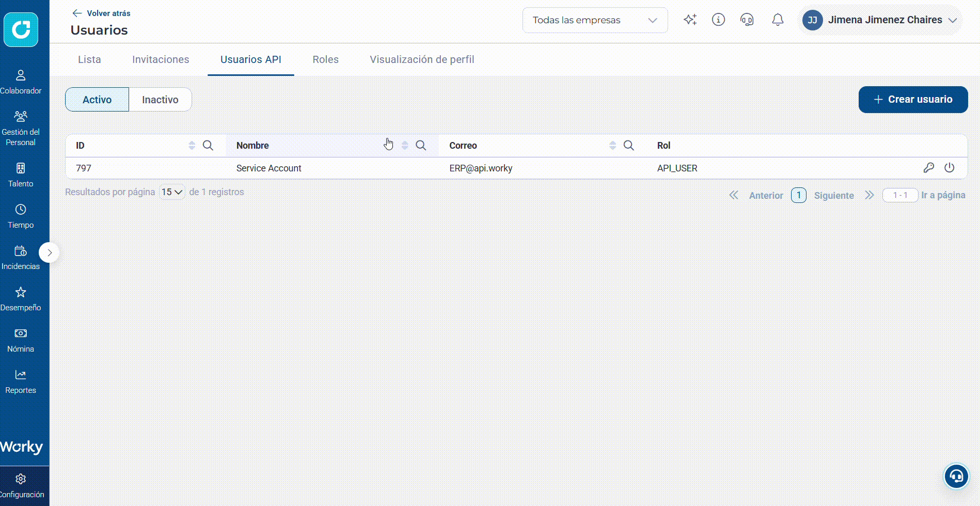Screen dimensions: 980x506
Task: Switch to the Inactivo status filter
Action: click(x=160, y=100)
